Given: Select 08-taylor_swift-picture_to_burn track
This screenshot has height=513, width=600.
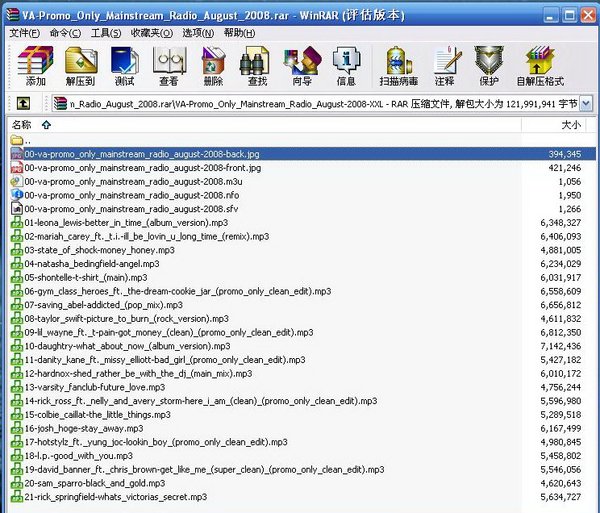Looking at the screenshot, I should 126,319.
